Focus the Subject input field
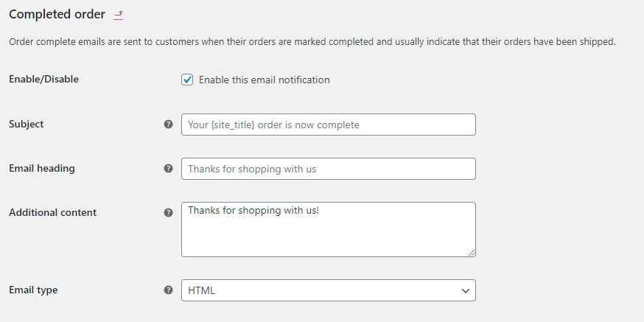Viewport: 644px width, 322px height. pyautogui.click(x=328, y=125)
